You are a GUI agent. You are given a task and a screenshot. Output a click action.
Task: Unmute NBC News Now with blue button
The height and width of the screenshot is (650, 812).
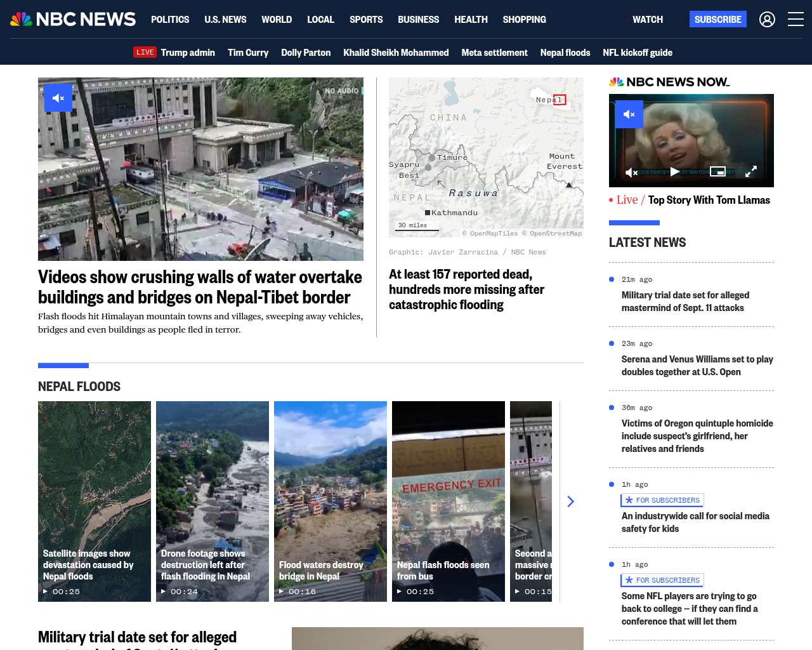click(x=629, y=114)
